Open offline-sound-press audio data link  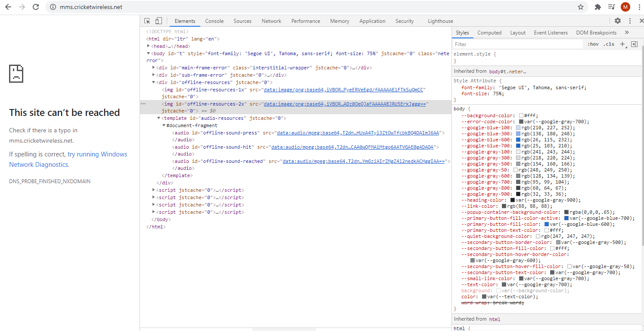click(x=358, y=133)
